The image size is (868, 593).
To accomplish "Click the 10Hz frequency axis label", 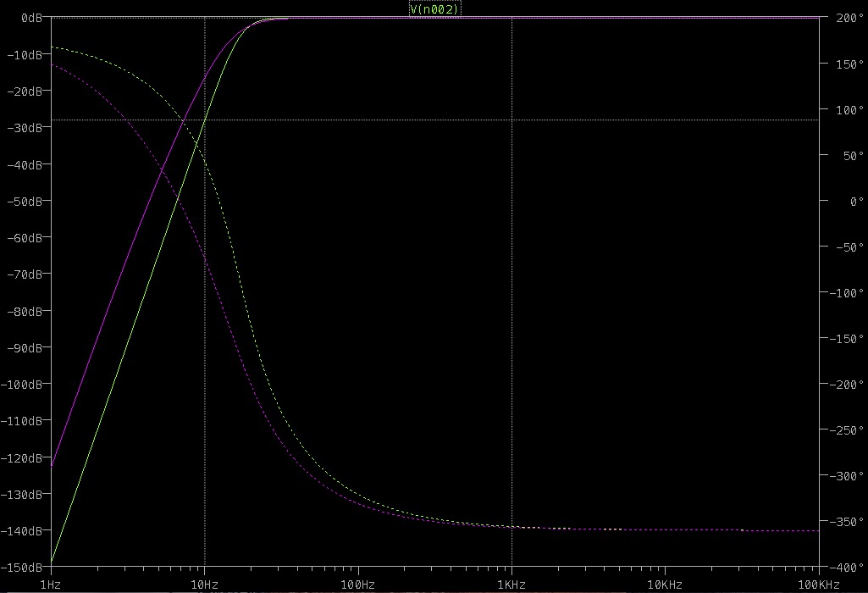I will point(204,585).
